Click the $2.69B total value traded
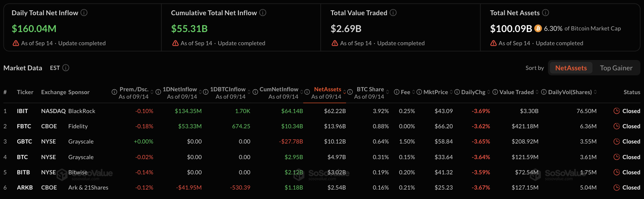 point(346,28)
